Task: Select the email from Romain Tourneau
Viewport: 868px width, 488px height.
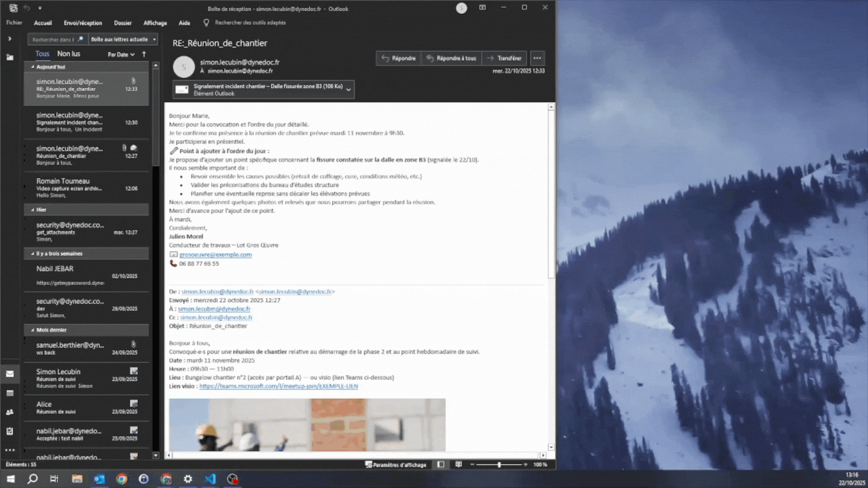Action: 86,188
